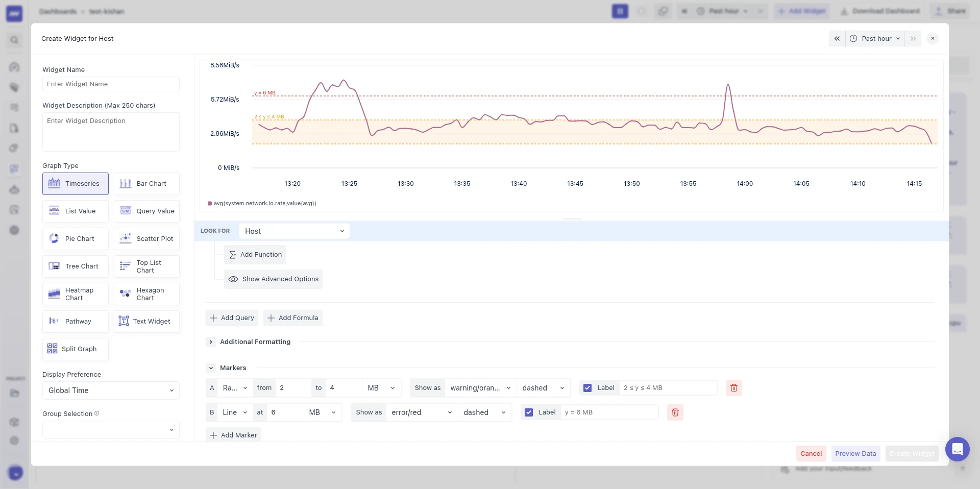Click the Add Formula button
This screenshot has height=489, width=980.
(x=293, y=318)
